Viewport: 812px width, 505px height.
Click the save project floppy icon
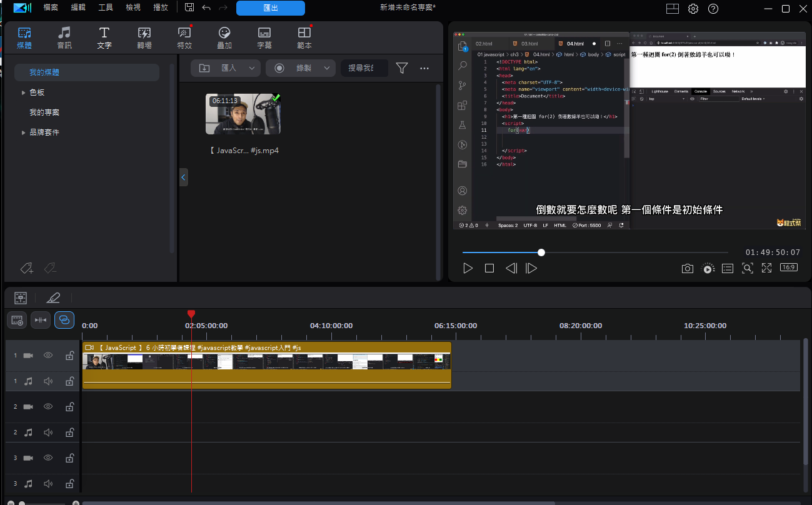pos(189,8)
